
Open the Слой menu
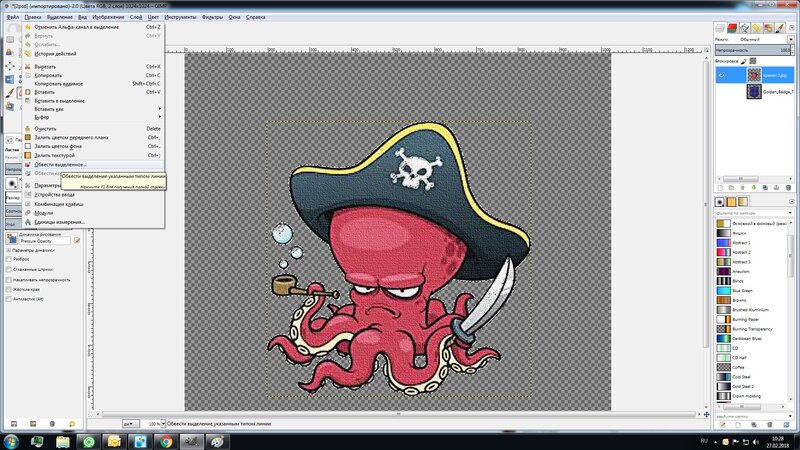(x=136, y=17)
